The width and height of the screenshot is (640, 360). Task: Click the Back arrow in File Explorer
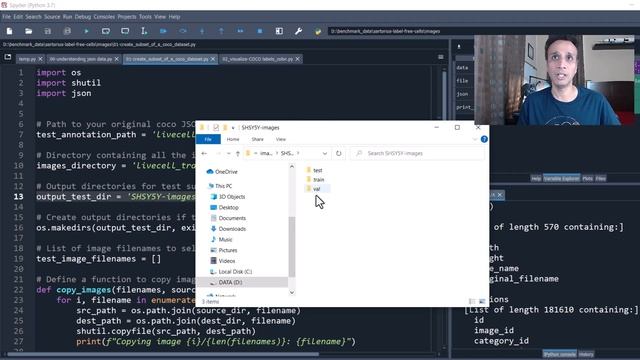204,153
